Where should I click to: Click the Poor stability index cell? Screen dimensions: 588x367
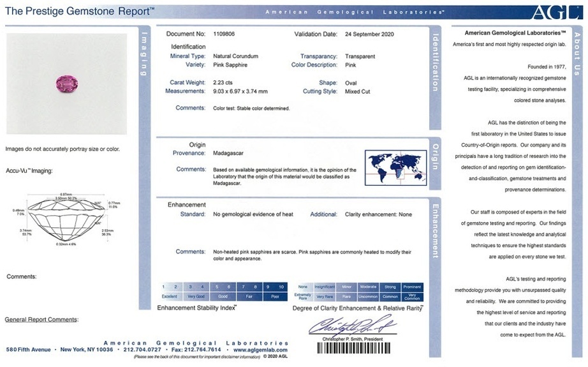tap(274, 296)
